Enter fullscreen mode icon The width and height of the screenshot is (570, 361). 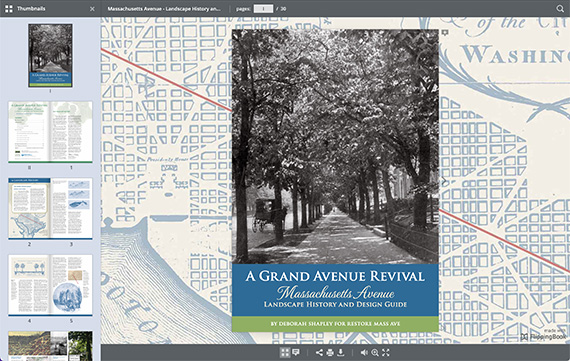click(386, 352)
